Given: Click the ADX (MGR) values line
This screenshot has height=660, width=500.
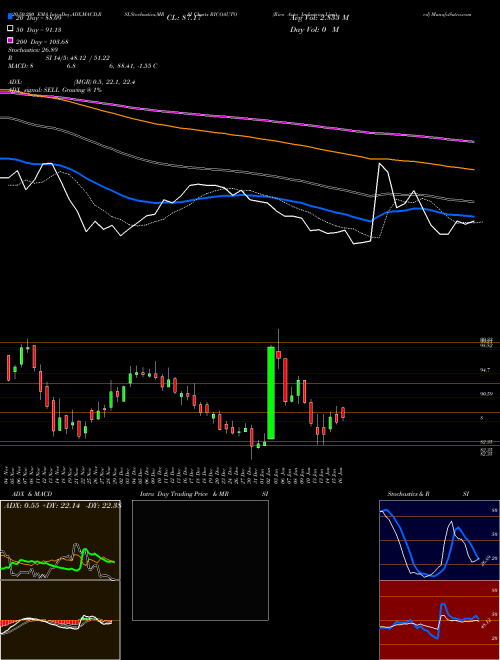Looking at the screenshot, I should tap(71, 82).
